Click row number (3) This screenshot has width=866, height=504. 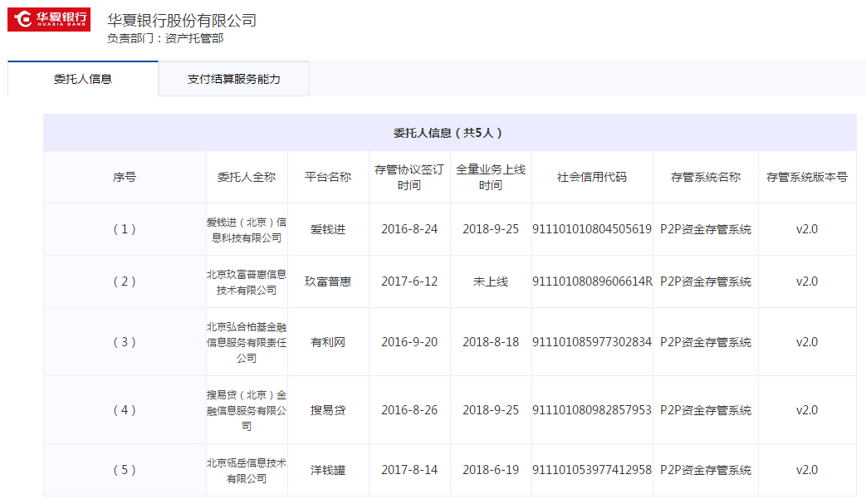coord(125,342)
